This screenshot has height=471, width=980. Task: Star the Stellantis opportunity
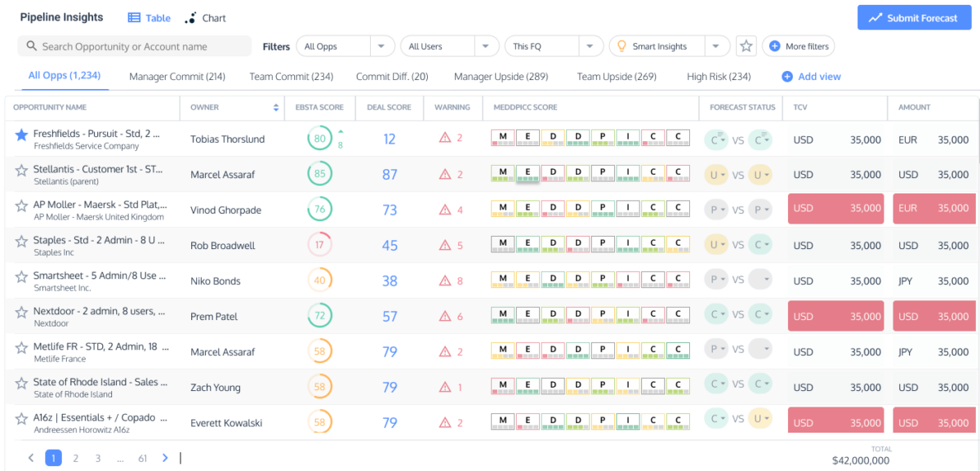click(21, 171)
